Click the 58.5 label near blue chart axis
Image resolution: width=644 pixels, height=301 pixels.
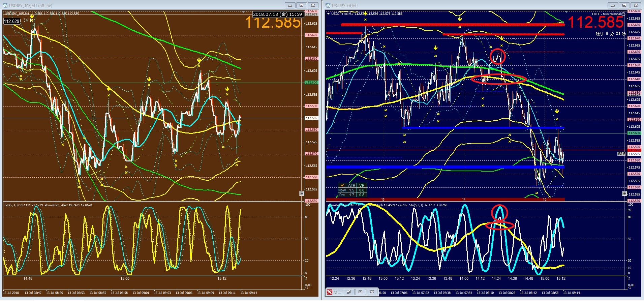point(621,154)
